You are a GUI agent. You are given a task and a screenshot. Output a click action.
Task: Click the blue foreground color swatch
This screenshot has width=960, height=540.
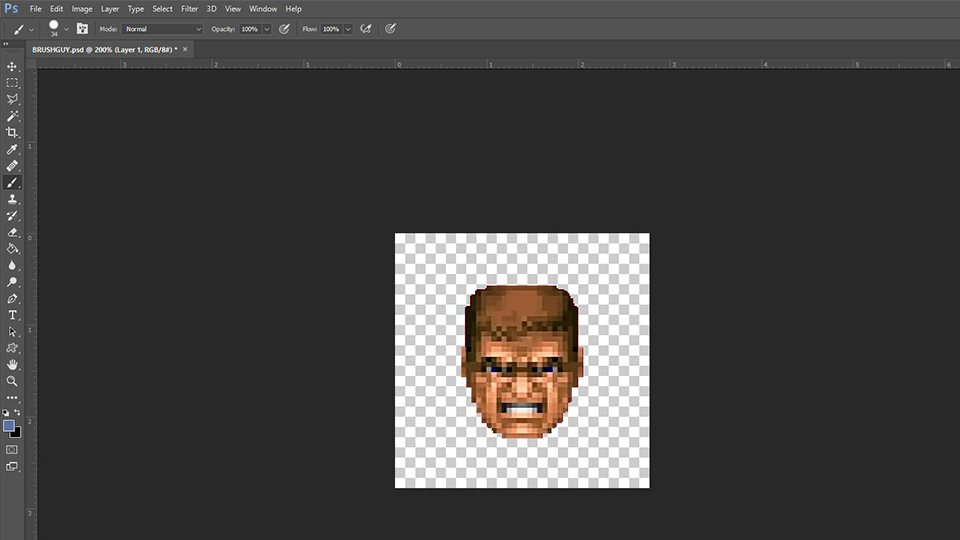click(9, 426)
